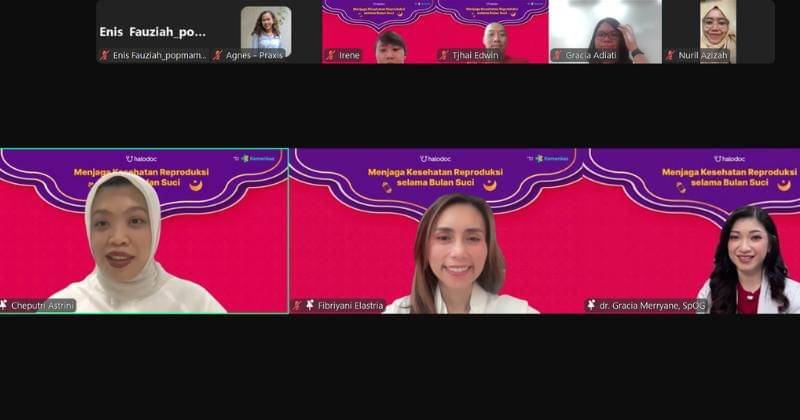Click muted mic icon beside Tjhai Edwin

[x=444, y=56]
